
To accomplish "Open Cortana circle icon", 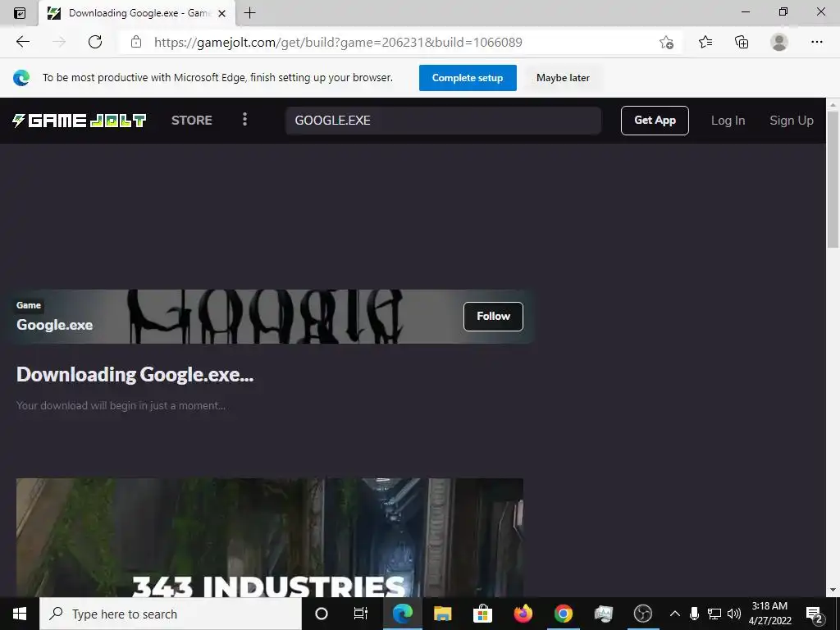I will [322, 614].
